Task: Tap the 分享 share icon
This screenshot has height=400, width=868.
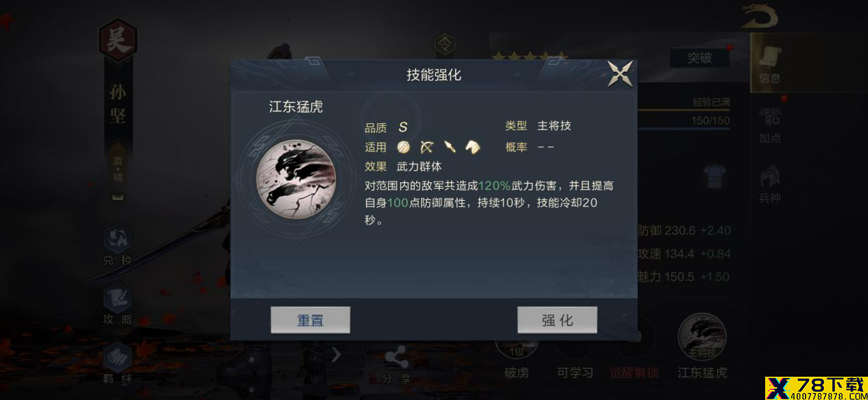Action: (396, 365)
